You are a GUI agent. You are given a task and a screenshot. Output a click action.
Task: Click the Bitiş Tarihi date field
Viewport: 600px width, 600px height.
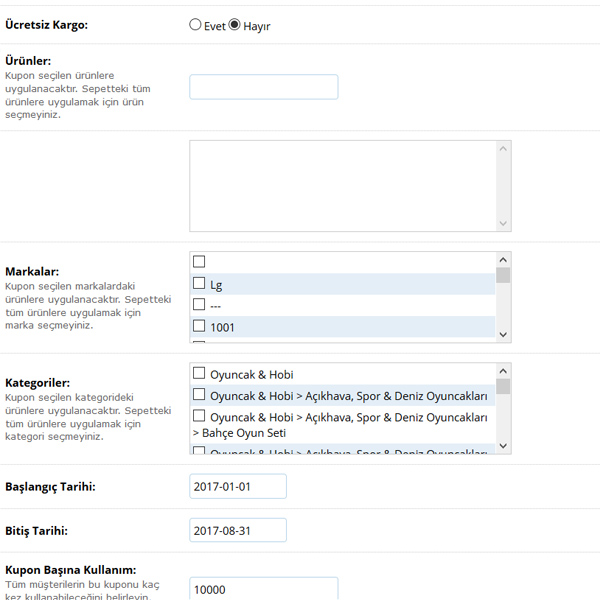(237, 530)
